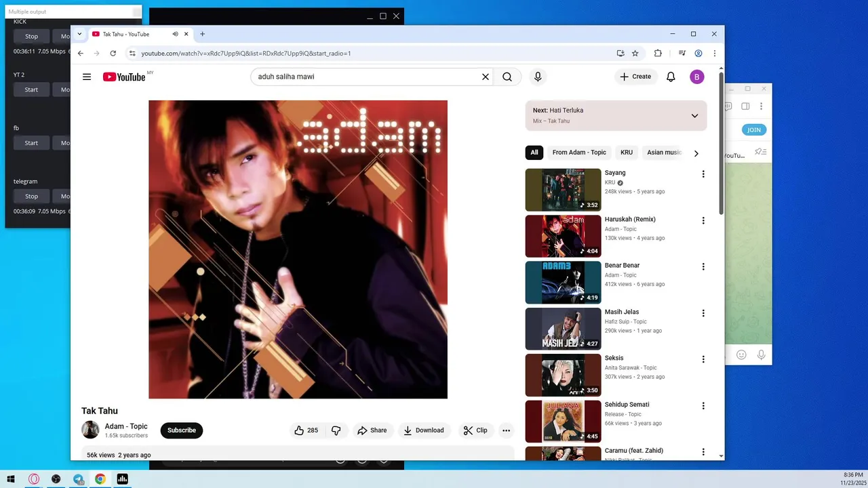The width and height of the screenshot is (868, 488).
Task: Dislike the Tak Tahu video
Action: (336, 430)
